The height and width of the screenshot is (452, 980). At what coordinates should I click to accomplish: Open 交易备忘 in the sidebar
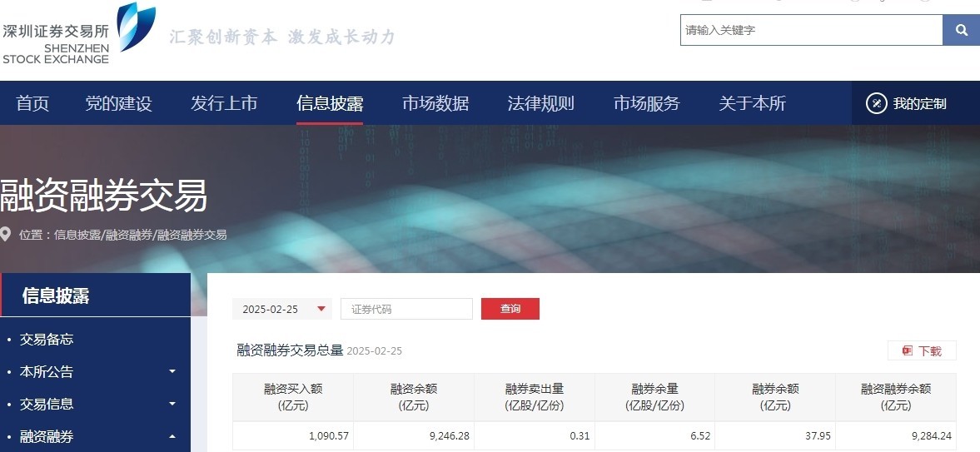47,340
